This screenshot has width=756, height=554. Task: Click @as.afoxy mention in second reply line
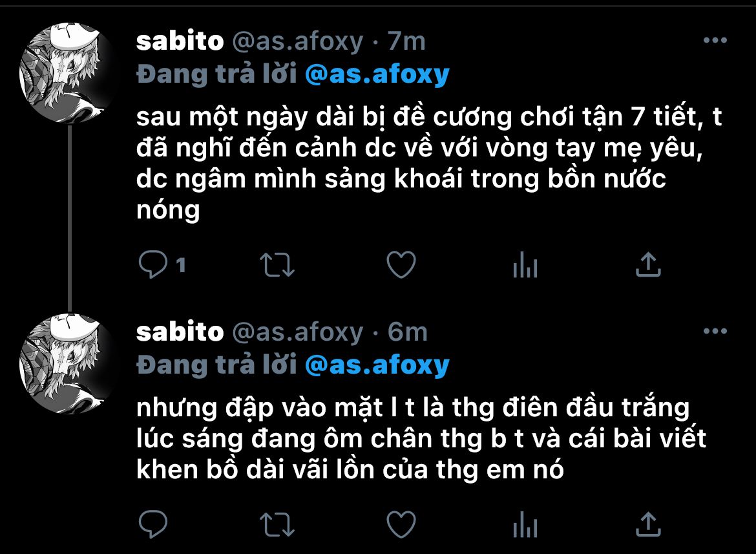(x=377, y=365)
